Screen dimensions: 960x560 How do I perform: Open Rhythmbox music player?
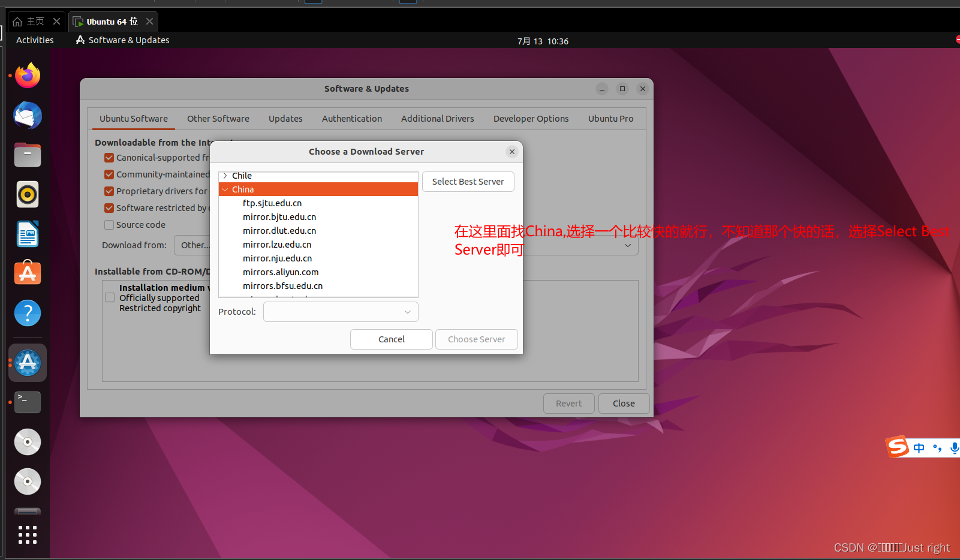pyautogui.click(x=27, y=194)
